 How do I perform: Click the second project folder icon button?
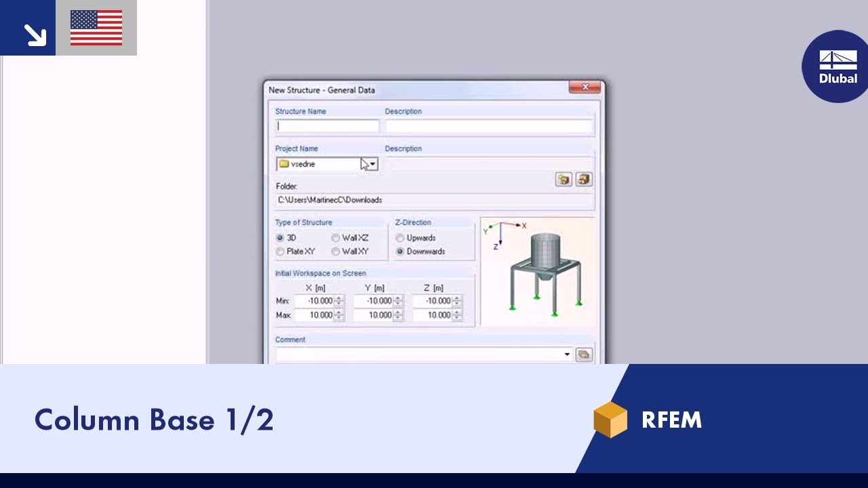pyautogui.click(x=584, y=180)
